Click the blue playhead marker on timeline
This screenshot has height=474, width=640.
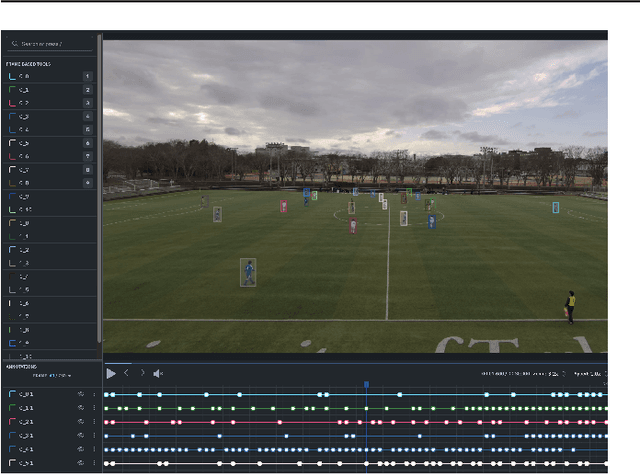tap(366, 384)
